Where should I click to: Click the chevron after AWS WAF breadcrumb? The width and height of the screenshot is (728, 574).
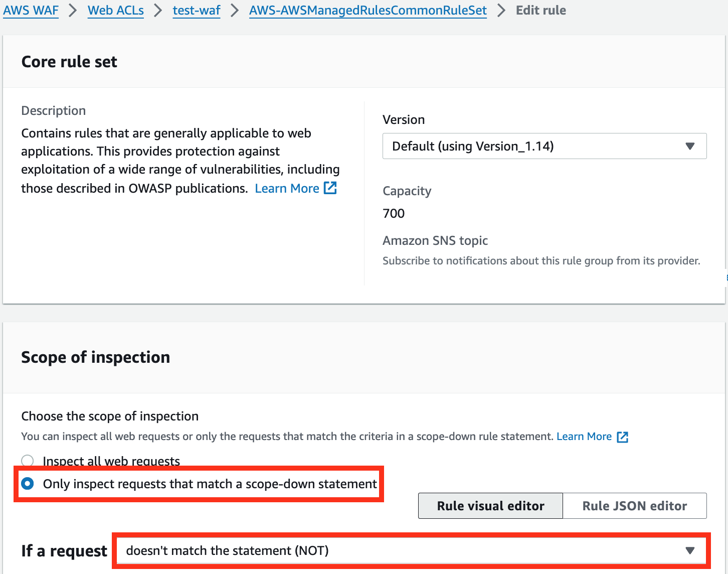click(x=73, y=10)
